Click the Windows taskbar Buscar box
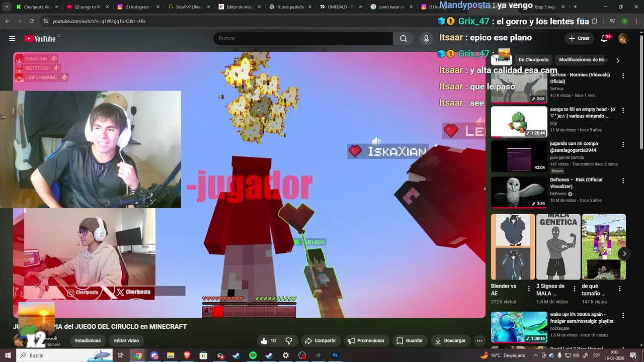Viewport: 644px width, 362px height. [x=65, y=355]
